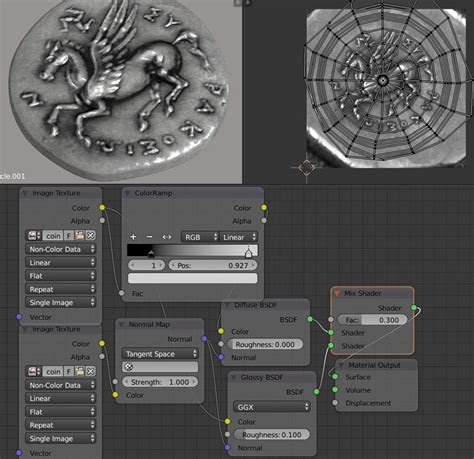Open image browser icon in top Image Texture
Image resolution: width=474 pixels, height=459 pixels.
(34, 236)
